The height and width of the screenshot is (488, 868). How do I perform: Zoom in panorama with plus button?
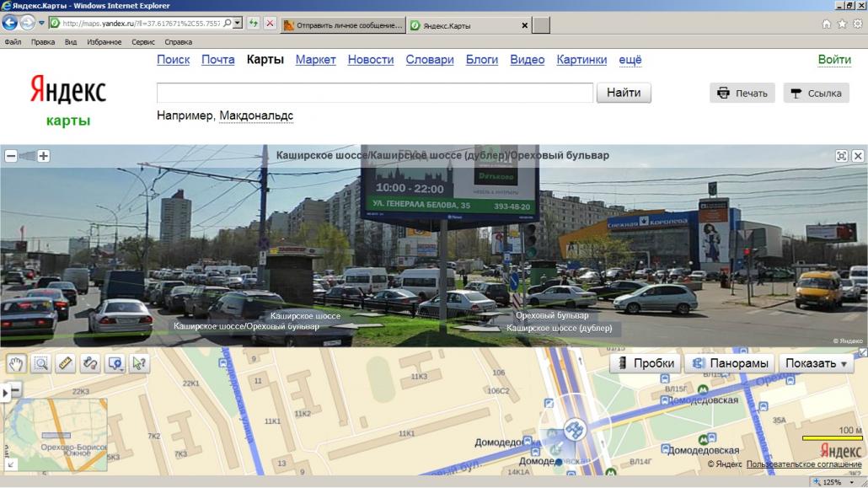coord(44,156)
